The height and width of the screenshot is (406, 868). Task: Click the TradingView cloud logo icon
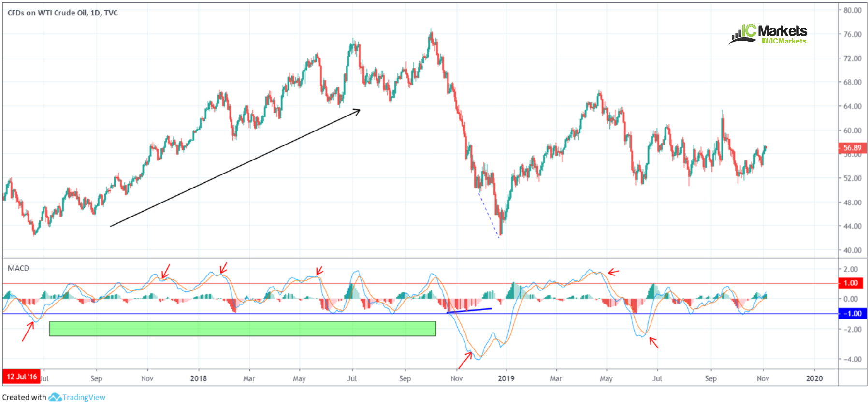55,397
